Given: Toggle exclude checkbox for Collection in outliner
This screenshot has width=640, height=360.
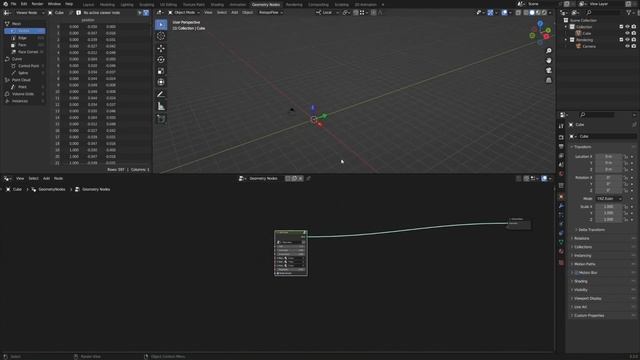Looking at the screenshot, I should click(621, 27).
